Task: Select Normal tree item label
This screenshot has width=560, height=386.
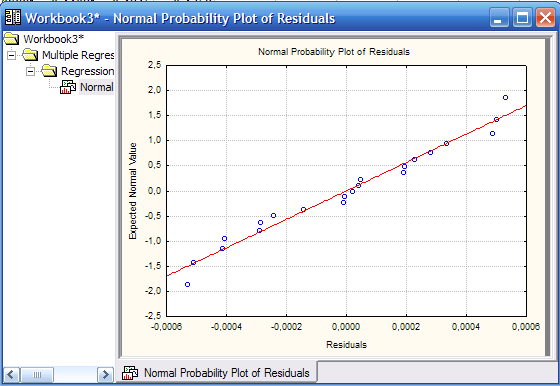Action: click(96, 87)
